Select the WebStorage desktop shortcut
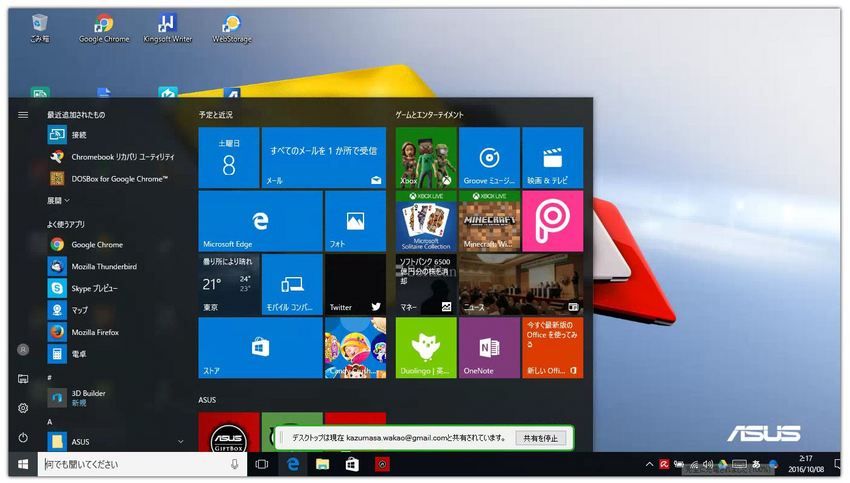Viewport: 850px width, 483px height. pos(232,28)
